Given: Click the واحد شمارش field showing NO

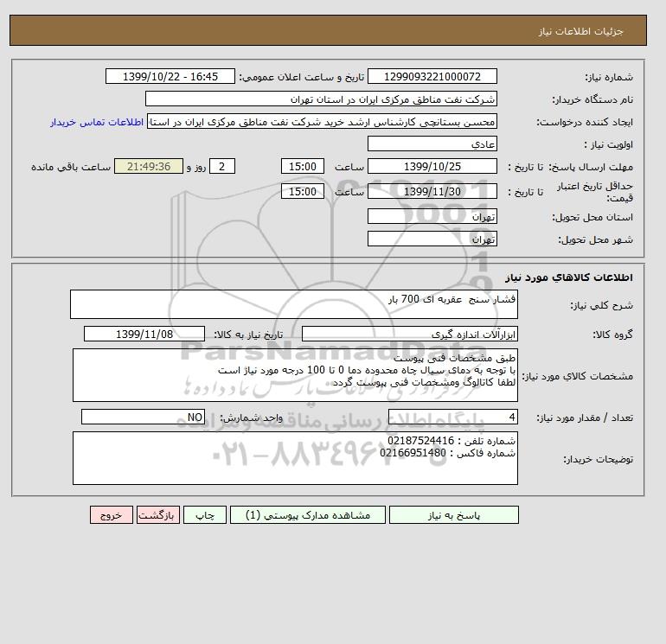Looking at the screenshot, I should pyautogui.click(x=143, y=417).
